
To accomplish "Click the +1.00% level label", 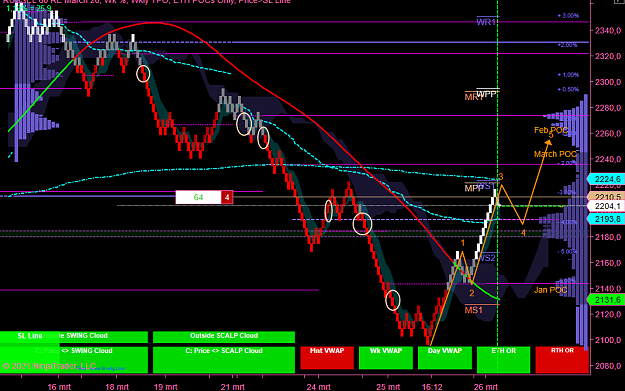I will (568, 75).
